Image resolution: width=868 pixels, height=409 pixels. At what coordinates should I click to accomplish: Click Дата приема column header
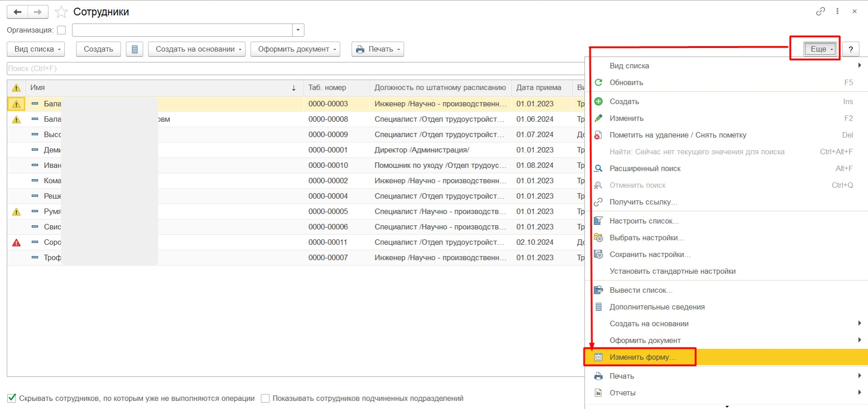pyautogui.click(x=542, y=88)
